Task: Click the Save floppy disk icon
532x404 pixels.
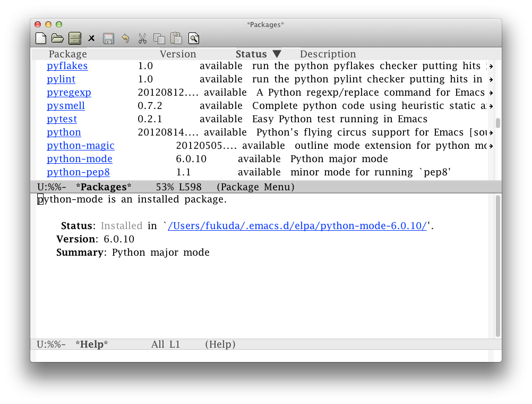Action: coord(108,38)
